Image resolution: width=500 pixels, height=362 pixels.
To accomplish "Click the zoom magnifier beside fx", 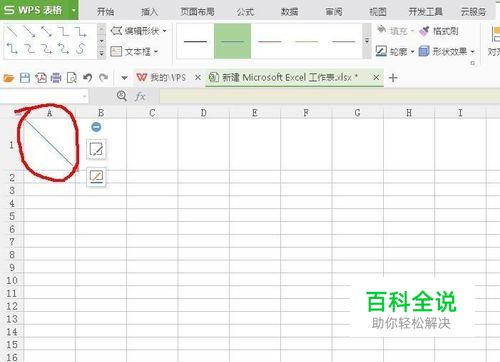I will click(122, 96).
